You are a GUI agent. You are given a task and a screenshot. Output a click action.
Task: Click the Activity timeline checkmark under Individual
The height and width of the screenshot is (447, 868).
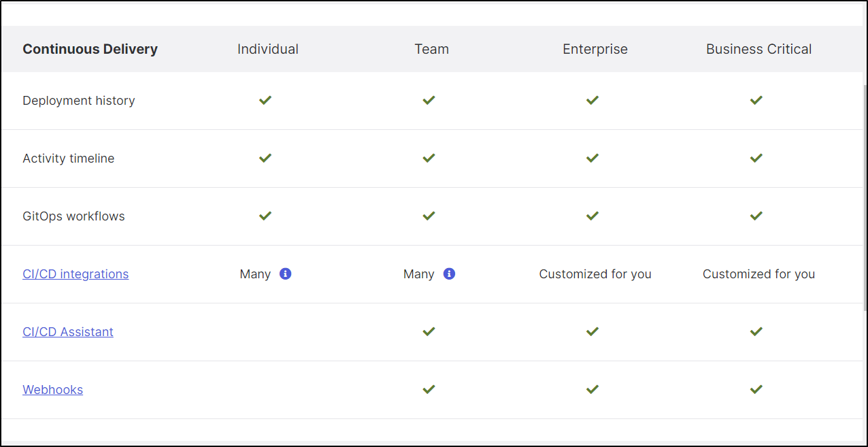pyautogui.click(x=265, y=158)
